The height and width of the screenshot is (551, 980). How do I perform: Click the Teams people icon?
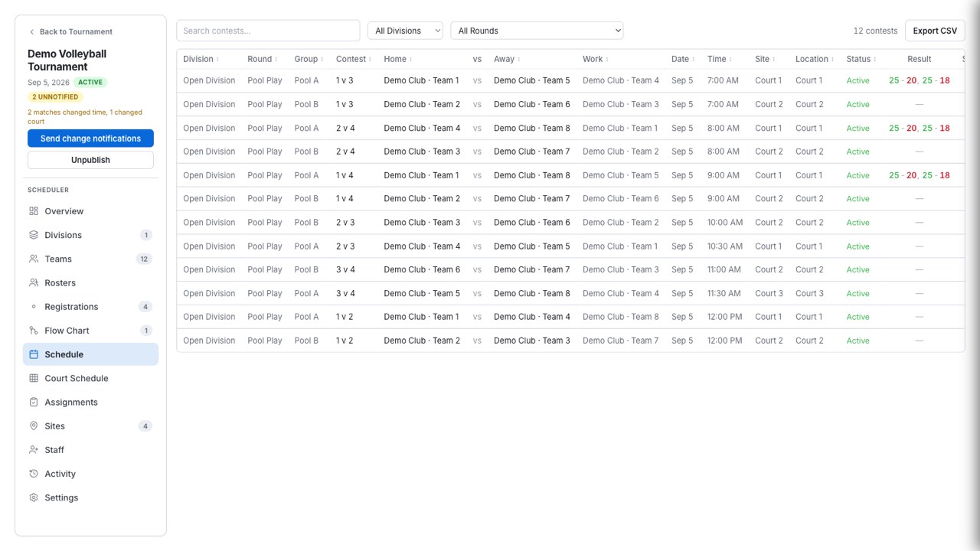point(34,259)
